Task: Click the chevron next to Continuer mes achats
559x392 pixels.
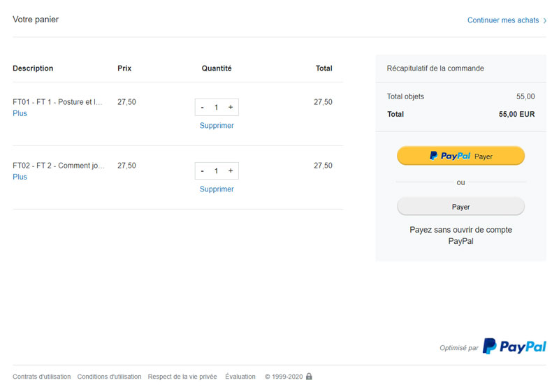Action: [545, 21]
